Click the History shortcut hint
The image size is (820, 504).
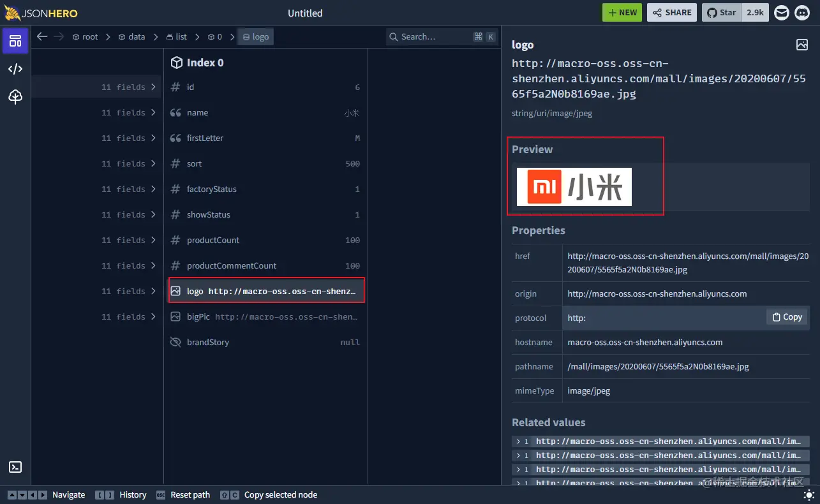pos(121,494)
